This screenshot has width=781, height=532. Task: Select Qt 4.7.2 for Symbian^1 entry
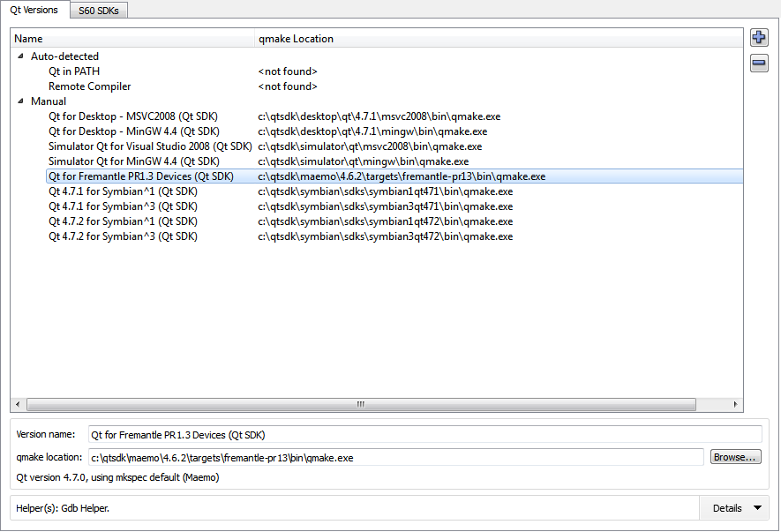point(123,221)
